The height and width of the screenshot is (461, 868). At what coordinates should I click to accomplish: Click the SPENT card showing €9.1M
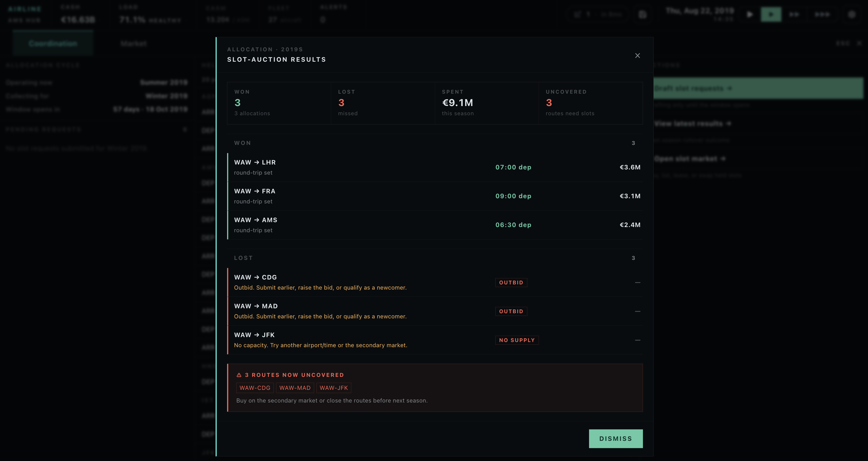coord(486,103)
